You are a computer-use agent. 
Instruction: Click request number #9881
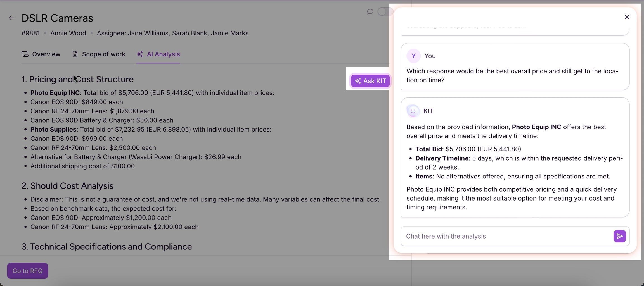pyautogui.click(x=30, y=33)
